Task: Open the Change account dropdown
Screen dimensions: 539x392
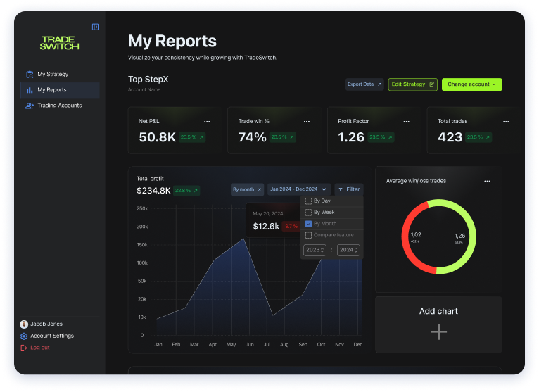Action: (x=471, y=84)
